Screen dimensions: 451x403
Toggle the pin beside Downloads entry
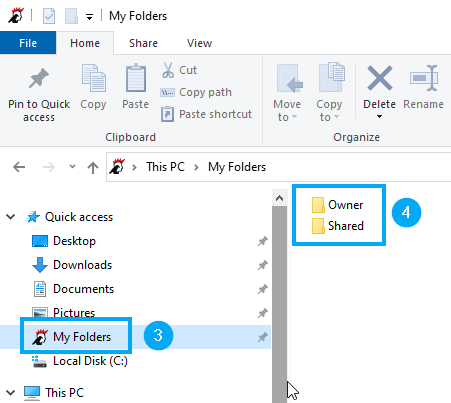point(263,265)
